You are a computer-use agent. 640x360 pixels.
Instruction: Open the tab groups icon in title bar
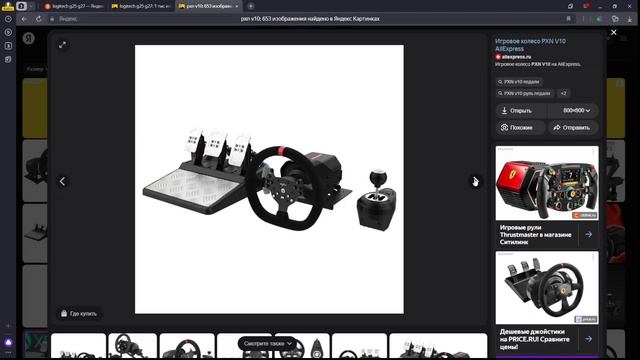click(x=570, y=6)
